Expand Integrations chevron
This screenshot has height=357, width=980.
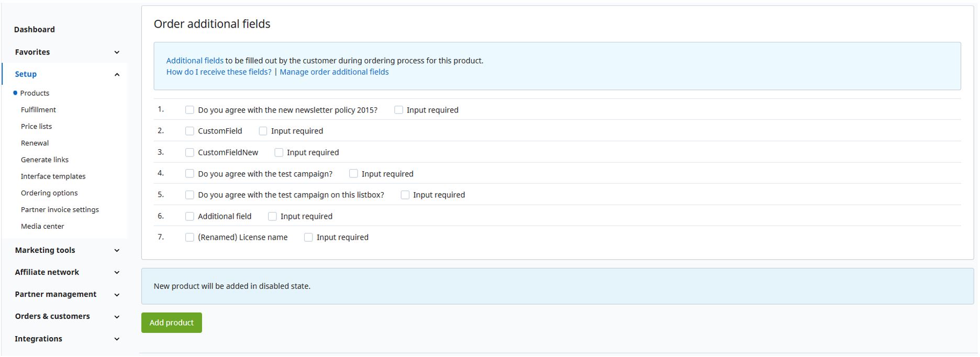(117, 339)
